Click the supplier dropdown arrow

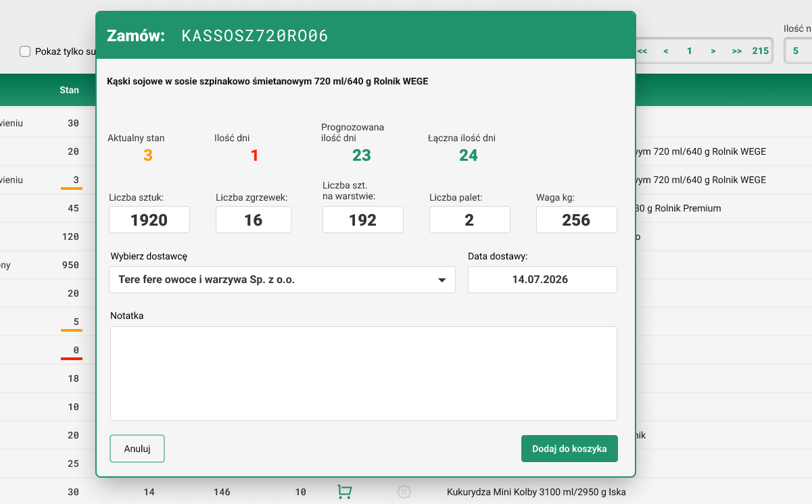[x=441, y=280]
